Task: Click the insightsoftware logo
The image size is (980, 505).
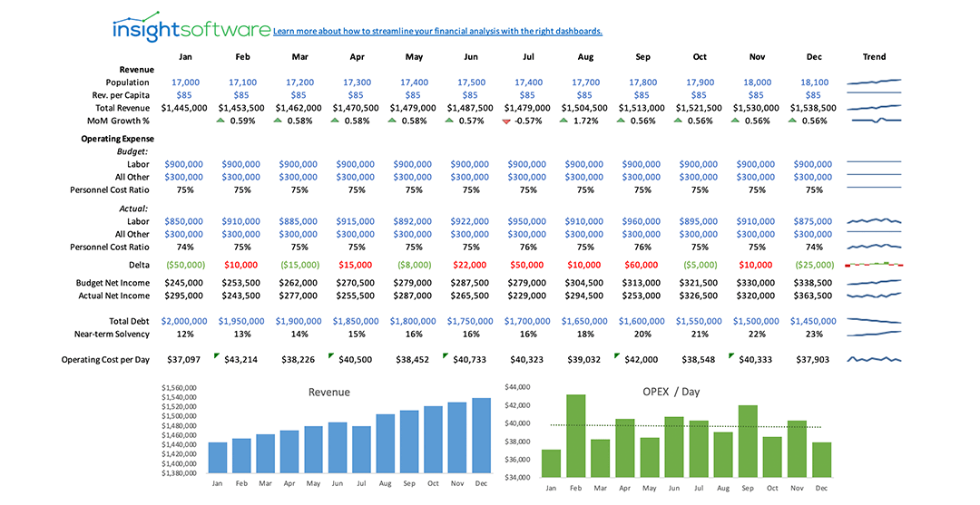Action: 191,27
